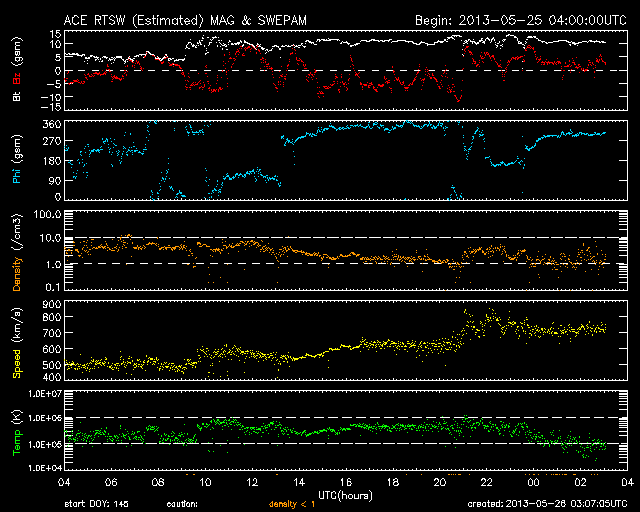Click the "1.0E+06" tick on the Temp axis
Screen dimensions: 640x512
click(45, 418)
